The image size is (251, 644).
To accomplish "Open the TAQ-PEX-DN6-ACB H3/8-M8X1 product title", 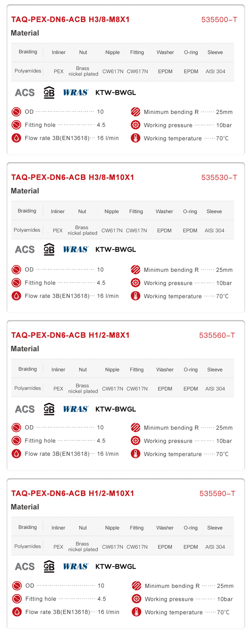I will click(70, 19).
